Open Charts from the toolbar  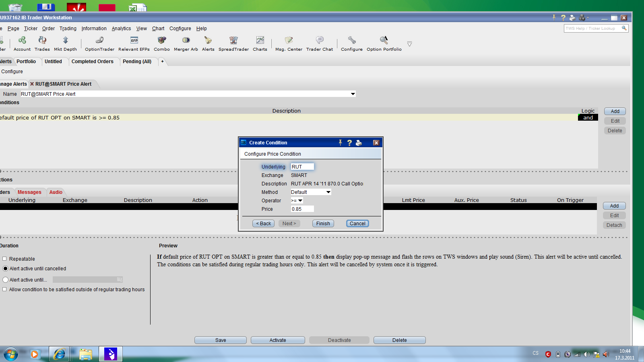(260, 43)
